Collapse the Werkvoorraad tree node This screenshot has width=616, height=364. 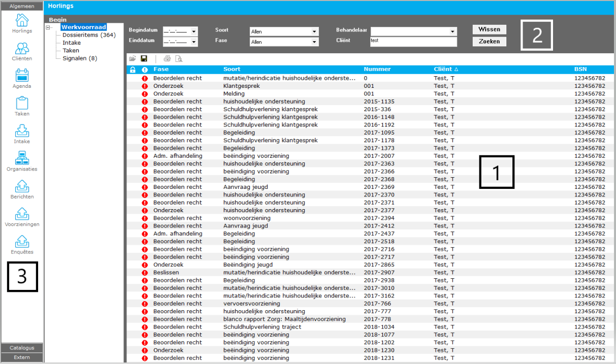(x=48, y=27)
